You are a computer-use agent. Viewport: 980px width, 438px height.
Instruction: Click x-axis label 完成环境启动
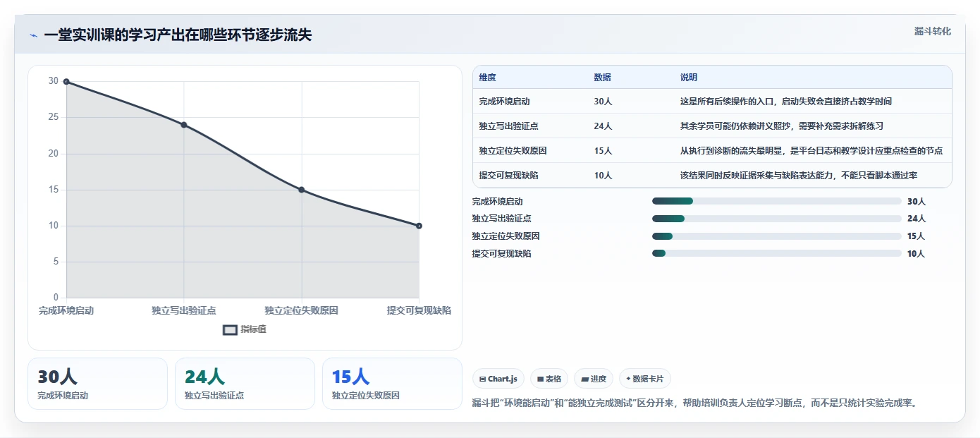[66, 310]
